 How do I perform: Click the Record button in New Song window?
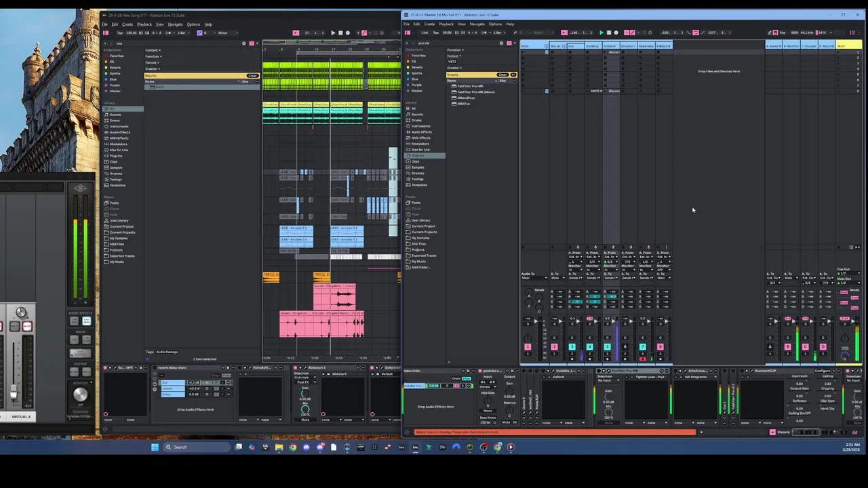pos(347,33)
